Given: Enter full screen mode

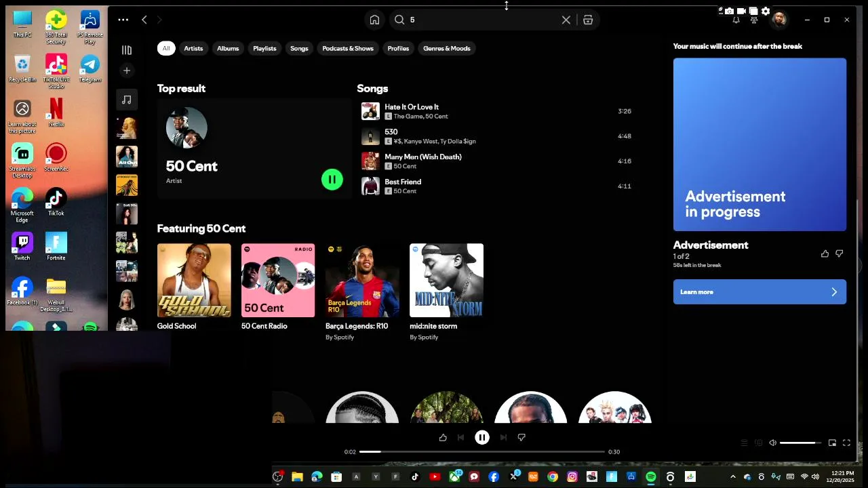Looking at the screenshot, I should pos(846,443).
